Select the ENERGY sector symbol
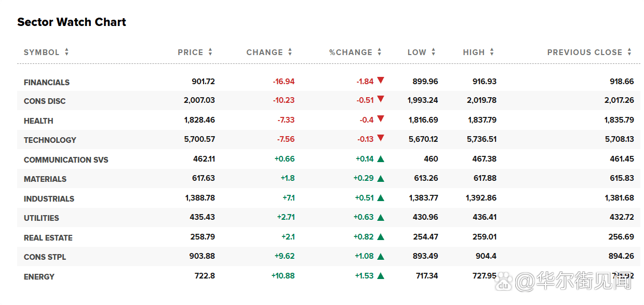The height and width of the screenshot is (305, 644). (39, 277)
